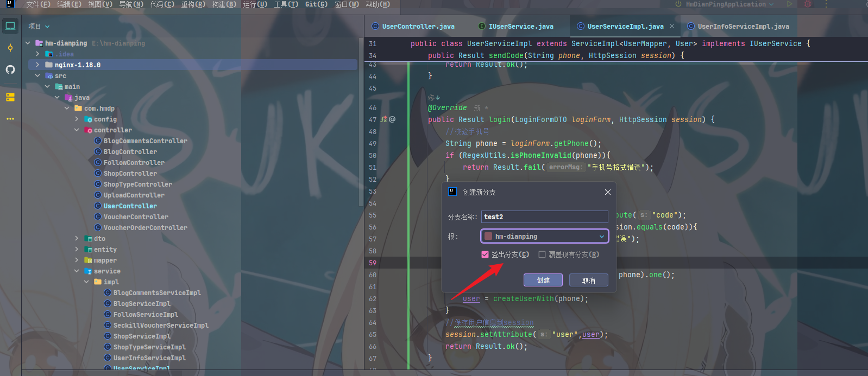Expand the nginx-1.18.0 folder
The height and width of the screenshot is (376, 868).
tap(37, 65)
